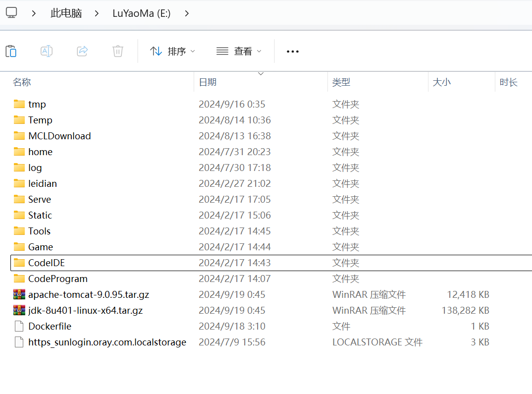Sort by the 类型 column header
This screenshot has width=532, height=394.
coord(341,82)
